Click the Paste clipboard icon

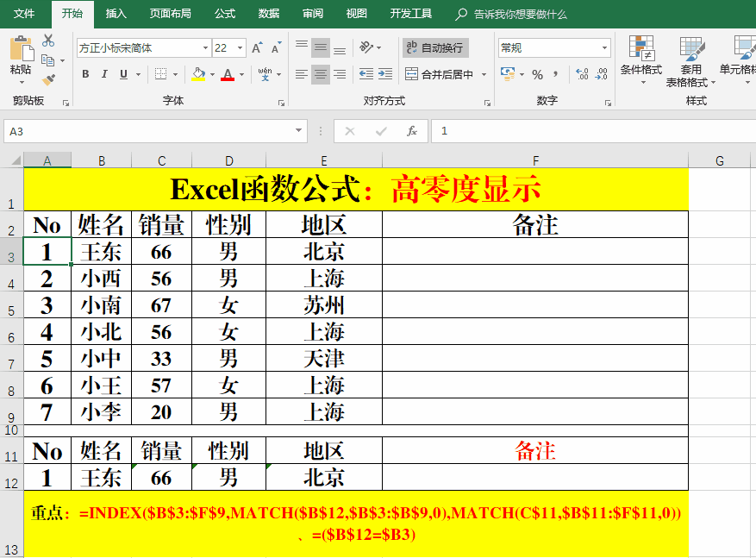coord(21,48)
